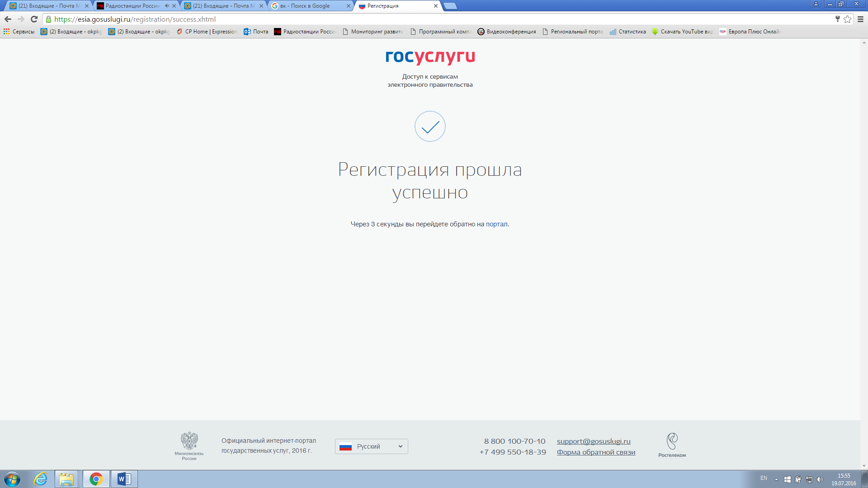Switch to first Входящие - Почта tab
Image resolution: width=868 pixels, height=488 pixels.
pos(49,6)
